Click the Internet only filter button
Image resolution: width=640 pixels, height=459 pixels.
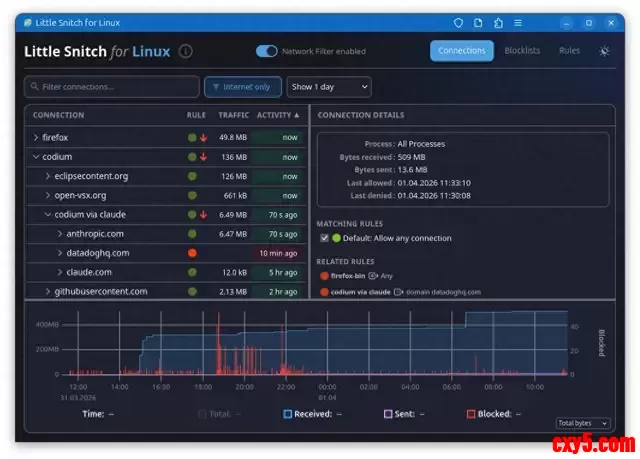pos(243,87)
